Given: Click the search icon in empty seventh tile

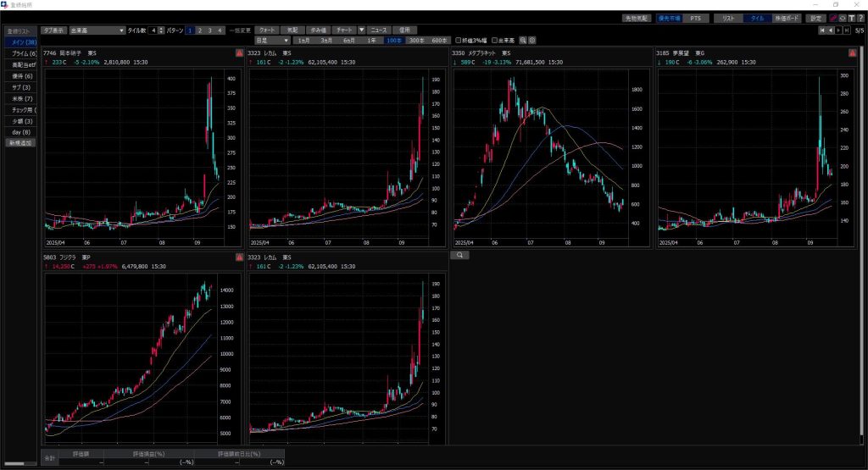Looking at the screenshot, I should point(459,254).
